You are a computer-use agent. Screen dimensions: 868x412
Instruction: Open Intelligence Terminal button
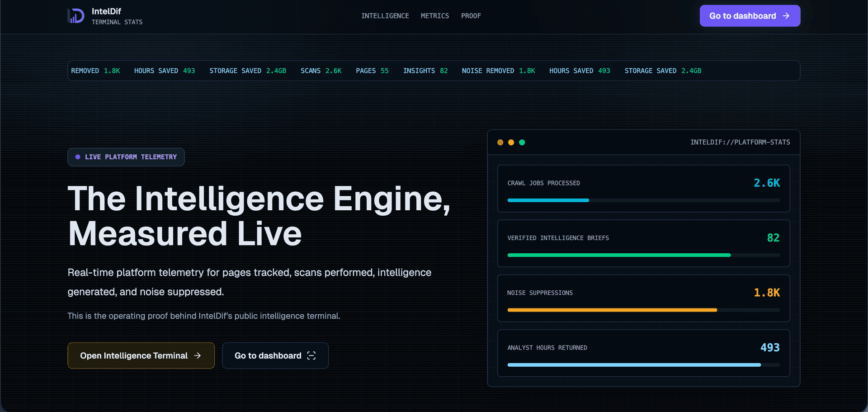pos(141,355)
